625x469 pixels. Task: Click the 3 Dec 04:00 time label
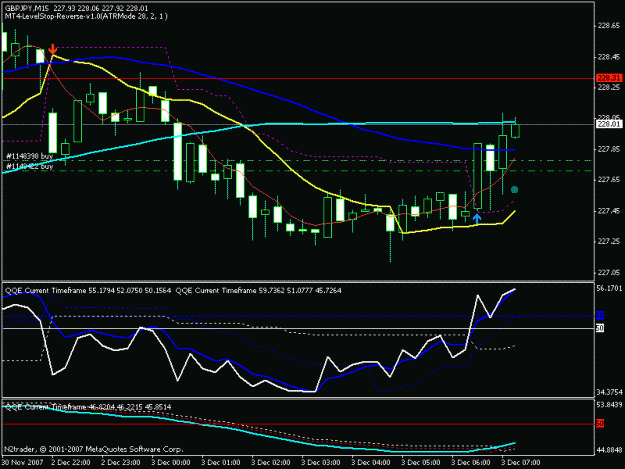point(371,462)
